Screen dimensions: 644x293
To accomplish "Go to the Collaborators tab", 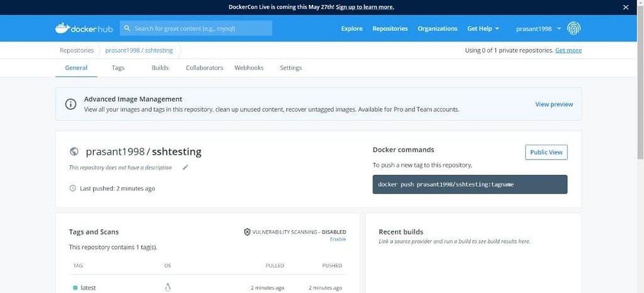I will pos(204,68).
